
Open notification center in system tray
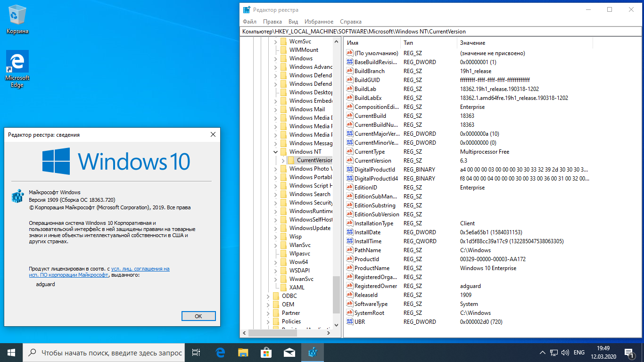[x=629, y=352]
